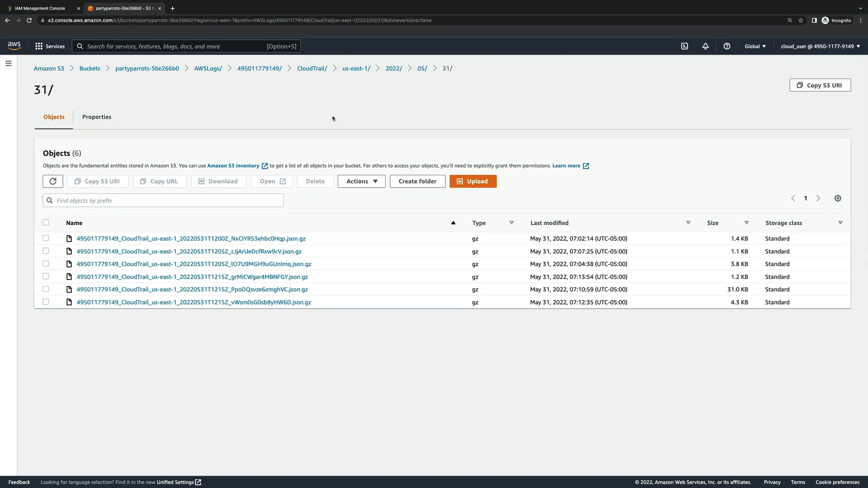The width and height of the screenshot is (868, 488).
Task: Click the help question mark icon
Action: tap(726, 46)
